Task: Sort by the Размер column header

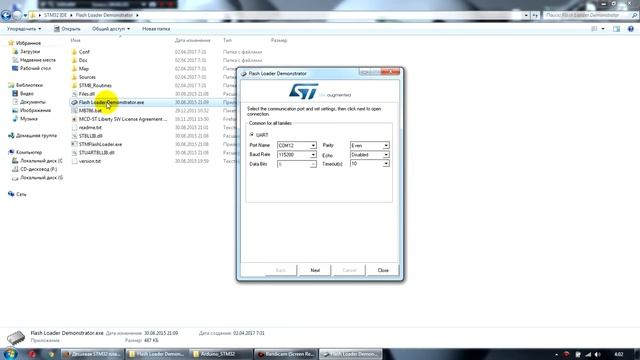Action: click(x=279, y=40)
